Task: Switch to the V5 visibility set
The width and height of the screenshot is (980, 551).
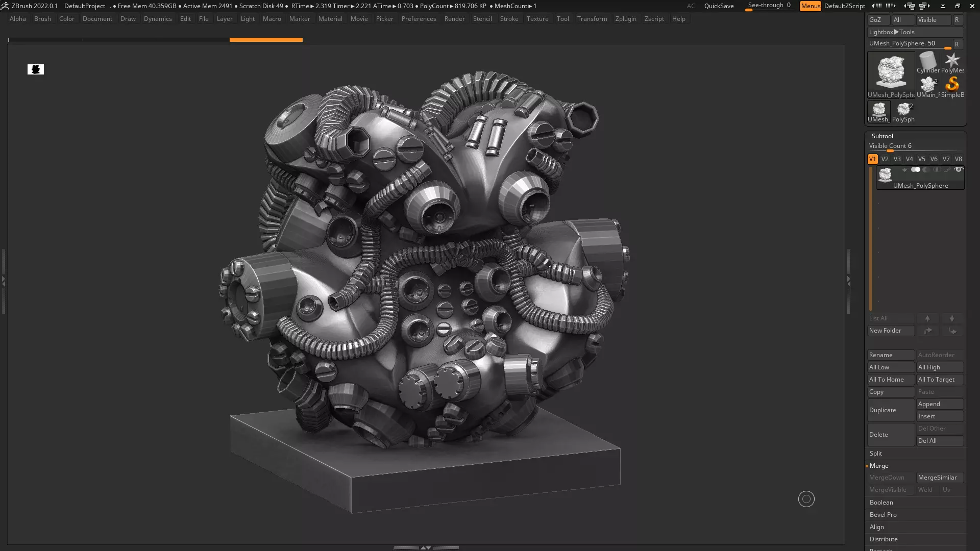Action: (922, 159)
